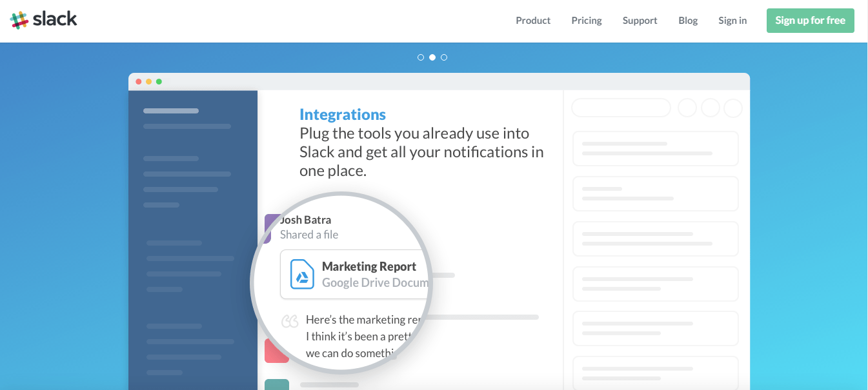Open the Product page
Viewport: 868px width, 390px height.
click(533, 21)
